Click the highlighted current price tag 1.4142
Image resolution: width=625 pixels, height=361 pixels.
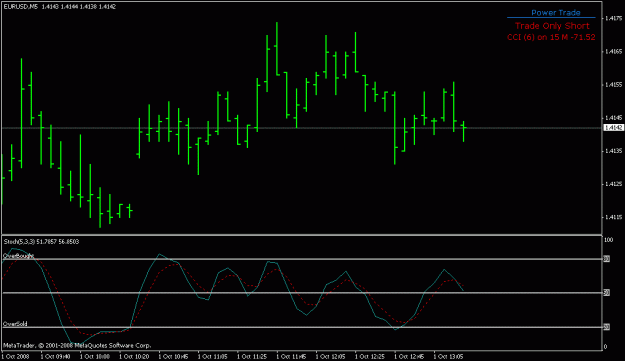click(614, 128)
